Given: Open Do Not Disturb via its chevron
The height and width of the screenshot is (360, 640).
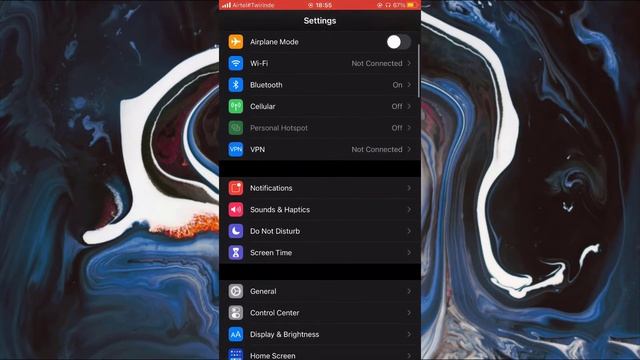Looking at the screenshot, I should (409, 231).
